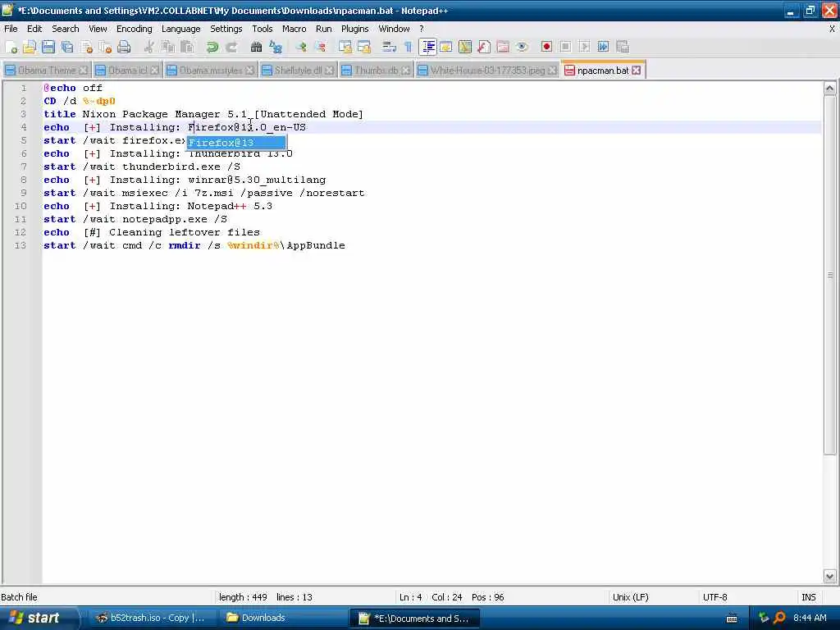Open the Edit menu

(34, 29)
